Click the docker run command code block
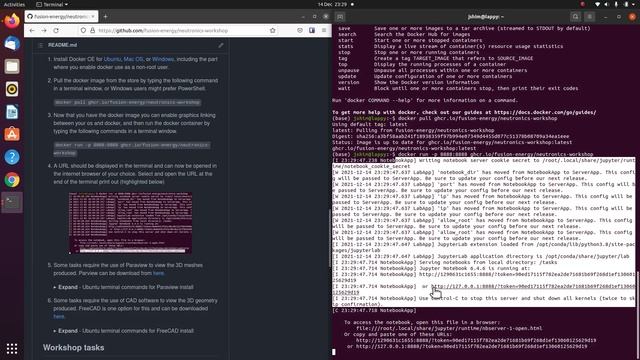This screenshot has width=640, height=360. pyautogui.click(x=132, y=149)
